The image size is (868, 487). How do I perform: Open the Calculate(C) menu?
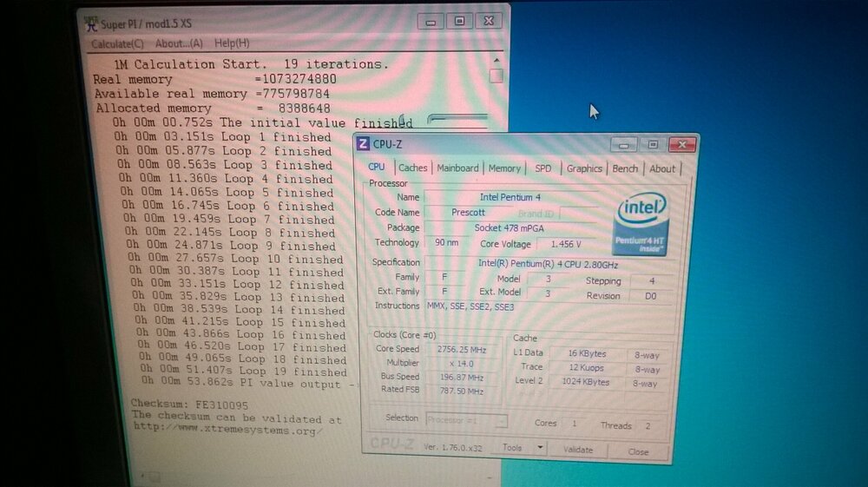coord(118,43)
